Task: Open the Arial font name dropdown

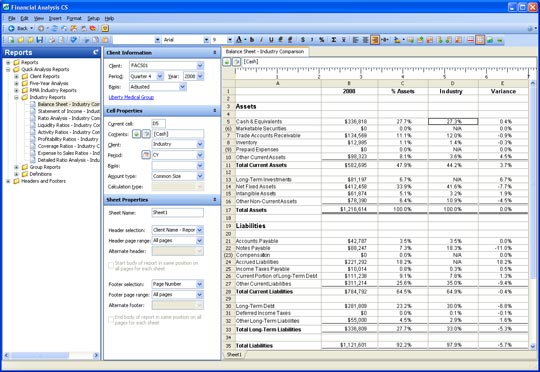Action: [x=206, y=40]
